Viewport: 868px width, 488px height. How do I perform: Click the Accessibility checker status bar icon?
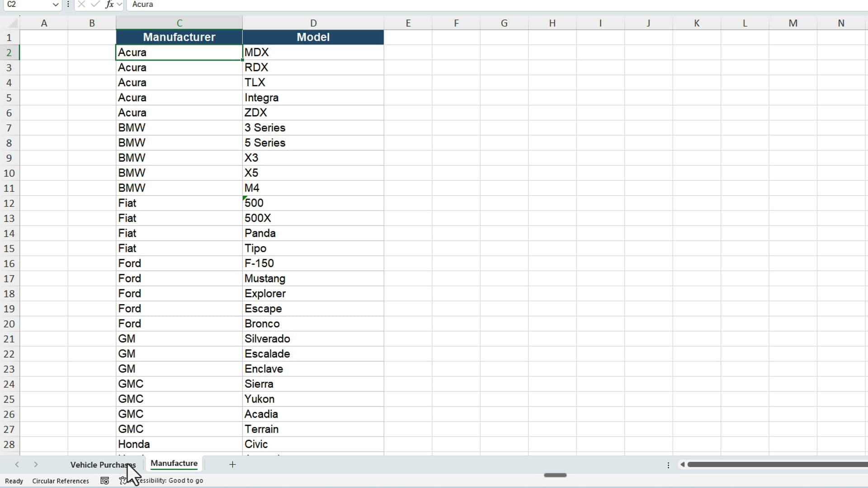(x=123, y=481)
